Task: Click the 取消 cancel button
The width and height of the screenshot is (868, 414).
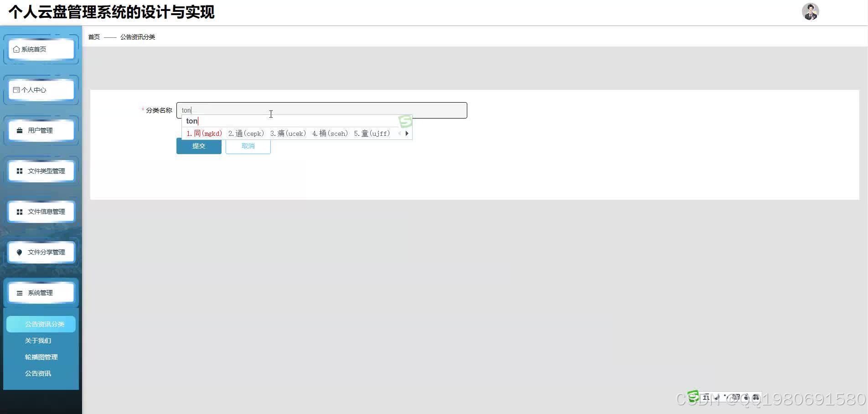Action: click(248, 146)
